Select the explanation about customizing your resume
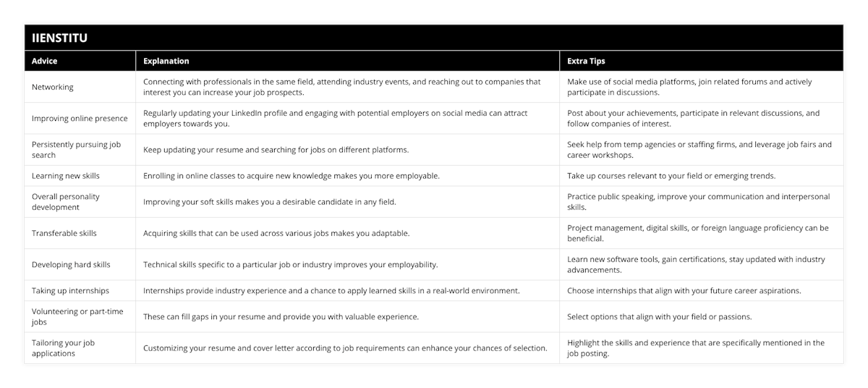Screen dimensions: 868x388 pos(344,348)
